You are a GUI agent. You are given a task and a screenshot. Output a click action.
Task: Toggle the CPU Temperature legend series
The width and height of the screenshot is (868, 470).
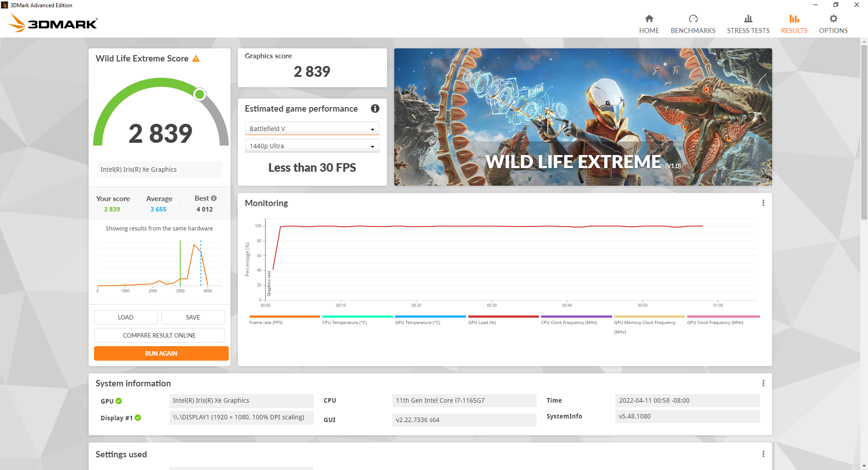[x=344, y=322]
